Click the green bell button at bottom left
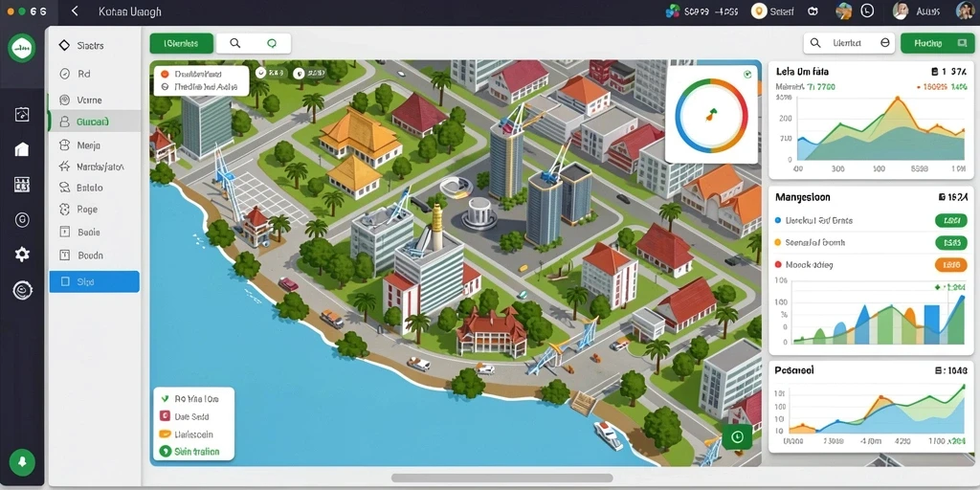This screenshot has height=490, width=980. [22, 462]
